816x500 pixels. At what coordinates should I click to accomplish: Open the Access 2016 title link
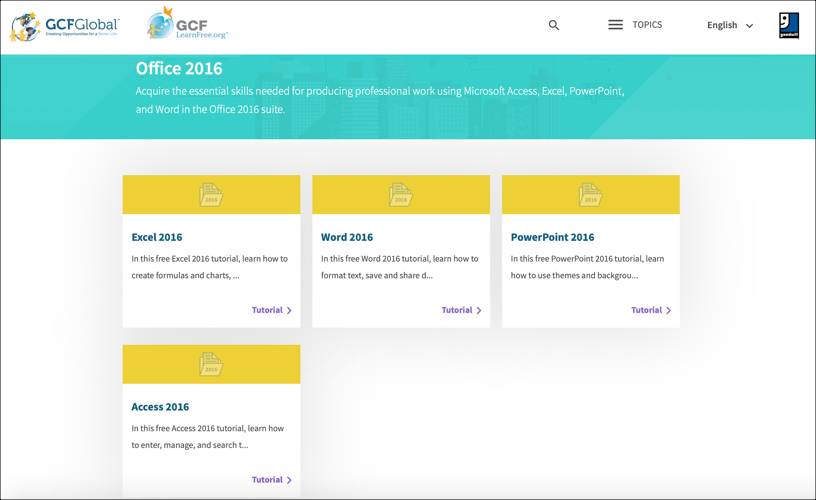[160, 407]
